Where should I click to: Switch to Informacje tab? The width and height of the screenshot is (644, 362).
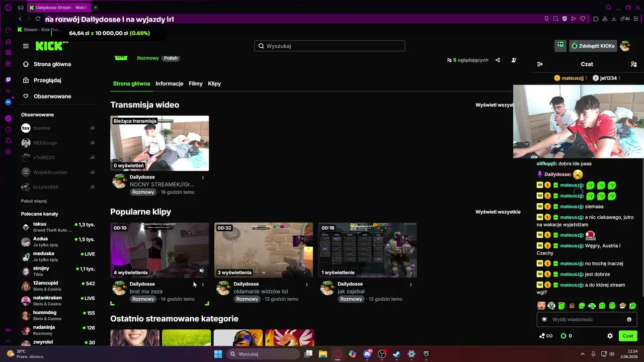[170, 83]
